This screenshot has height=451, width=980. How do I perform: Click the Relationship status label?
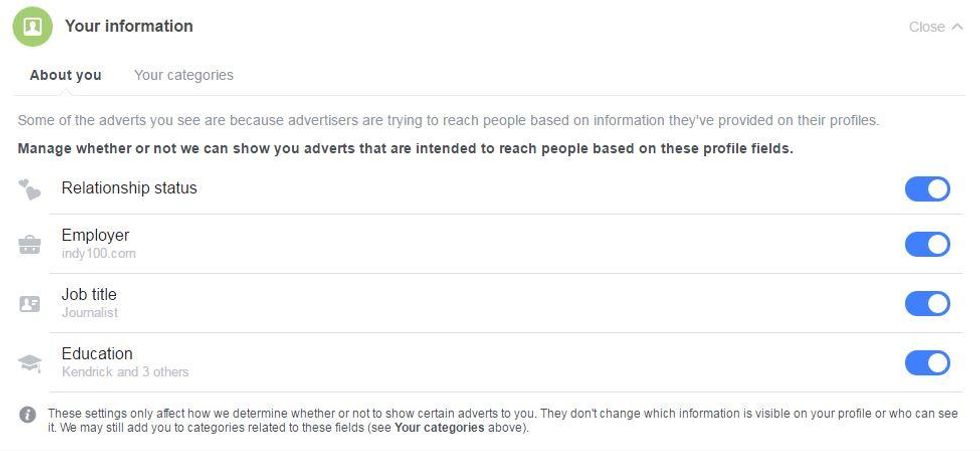tap(129, 188)
